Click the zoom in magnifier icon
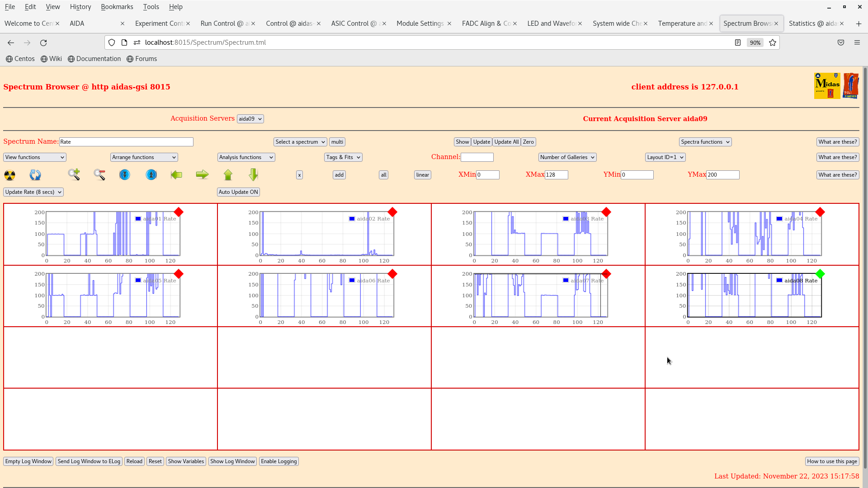Viewport: 868px width, 488px height. [74, 174]
